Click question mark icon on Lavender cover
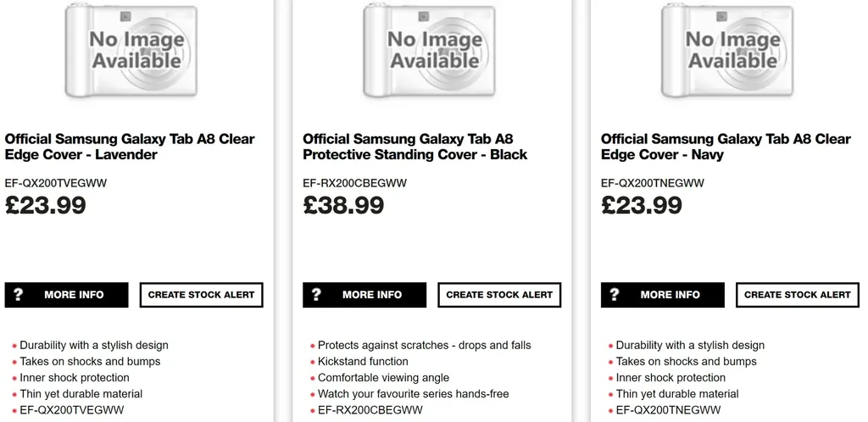Image resolution: width=868 pixels, height=422 pixels. (19, 295)
